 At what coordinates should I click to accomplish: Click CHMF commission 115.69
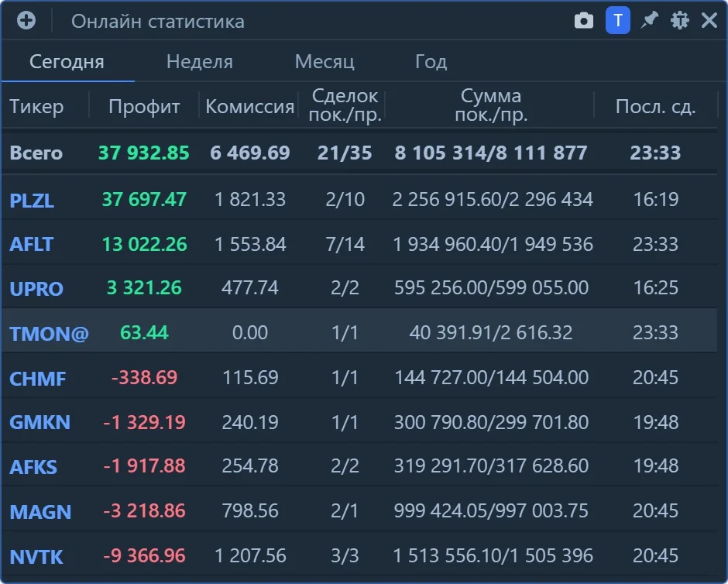(250, 377)
